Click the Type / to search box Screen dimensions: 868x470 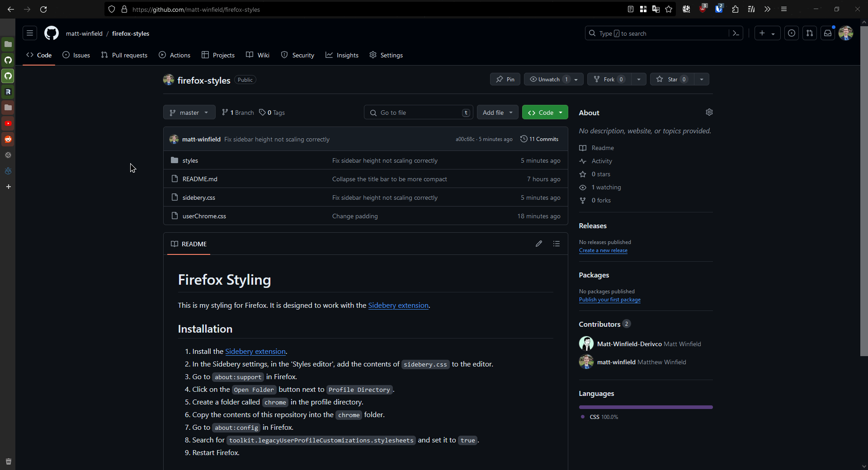(x=657, y=33)
